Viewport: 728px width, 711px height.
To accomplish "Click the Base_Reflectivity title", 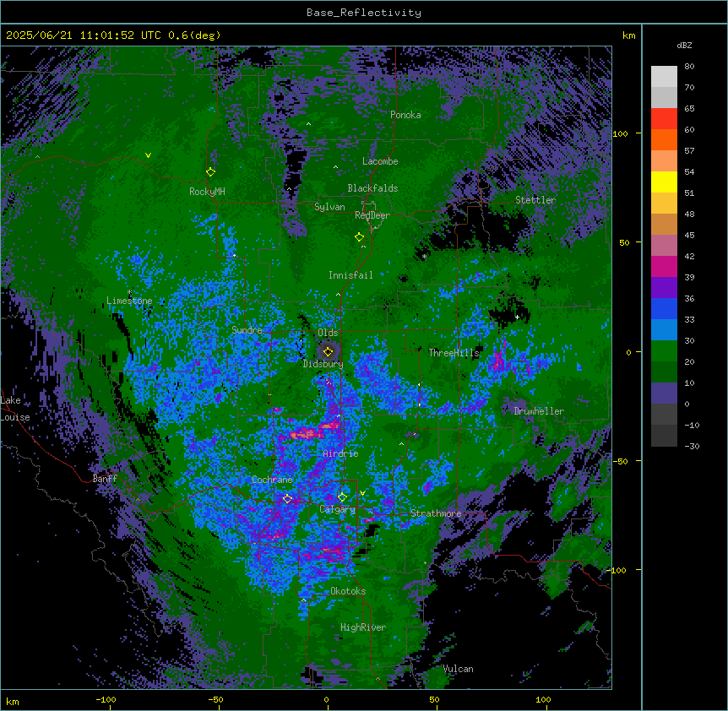I will (x=364, y=13).
